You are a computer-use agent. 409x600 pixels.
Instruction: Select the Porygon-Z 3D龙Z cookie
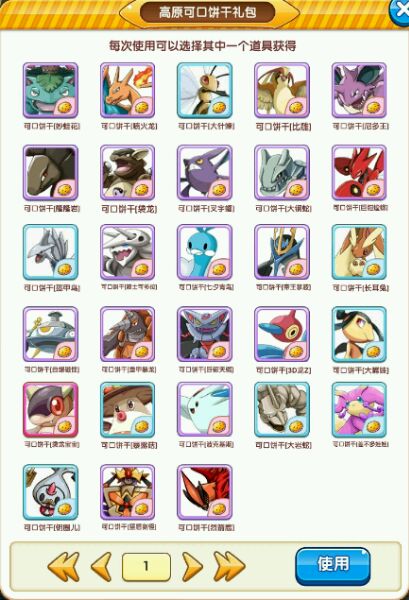(x=282, y=334)
